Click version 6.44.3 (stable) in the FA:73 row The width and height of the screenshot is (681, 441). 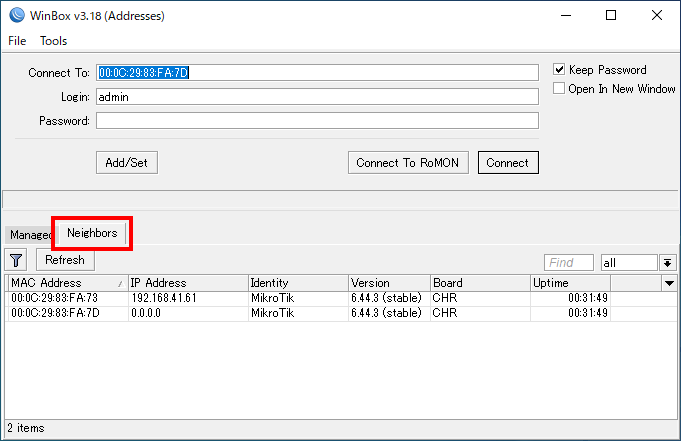(x=387, y=298)
